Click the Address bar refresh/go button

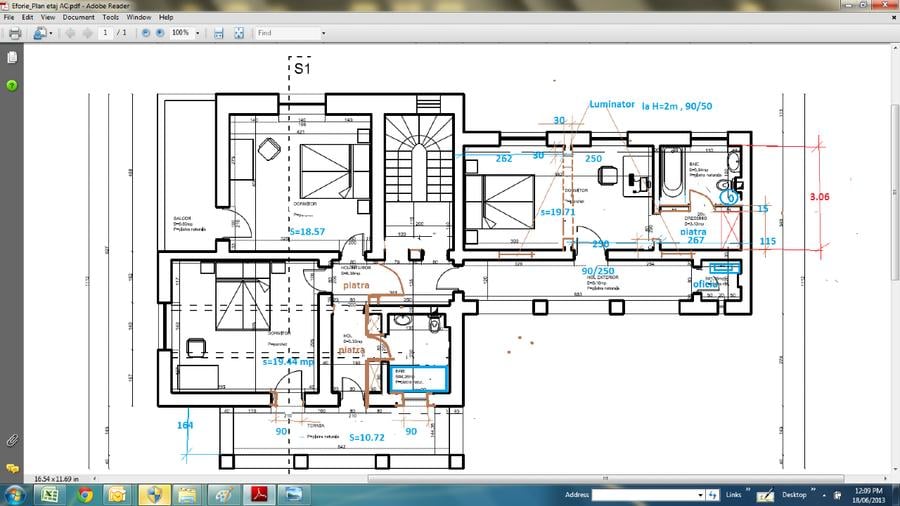(712, 495)
